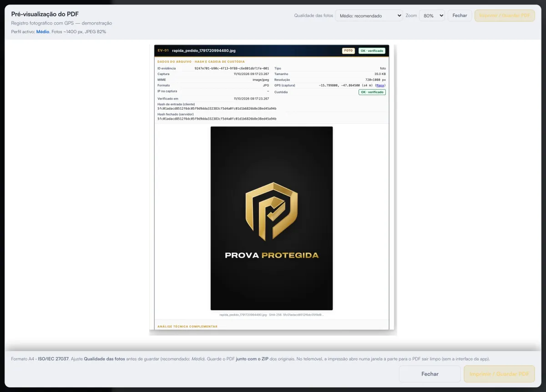Click the Tamanho value 35.0 KB

(x=380, y=74)
